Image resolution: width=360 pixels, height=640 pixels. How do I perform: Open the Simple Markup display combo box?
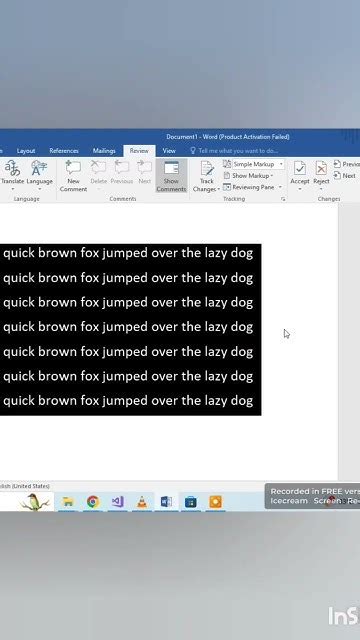click(258, 164)
